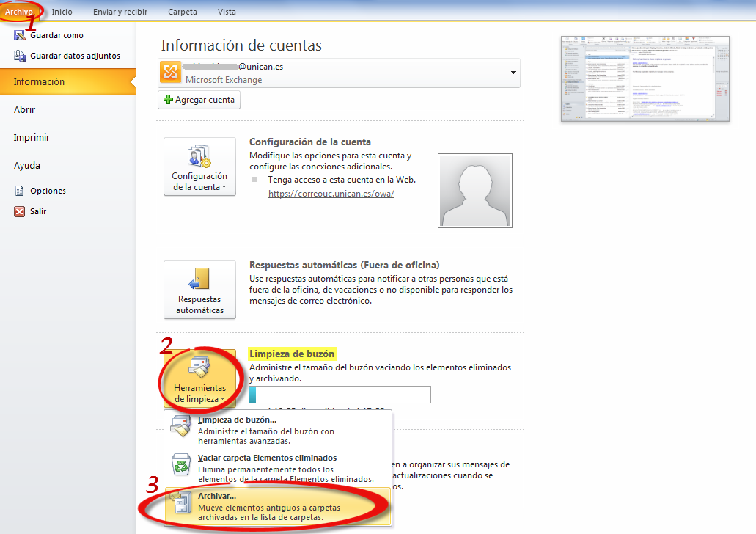This screenshot has height=534, width=756.
Task: Open Opciones settings
Action: tap(48, 191)
